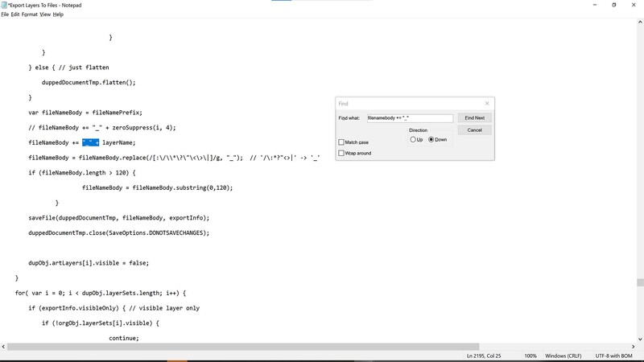Open the View menu

point(45,14)
